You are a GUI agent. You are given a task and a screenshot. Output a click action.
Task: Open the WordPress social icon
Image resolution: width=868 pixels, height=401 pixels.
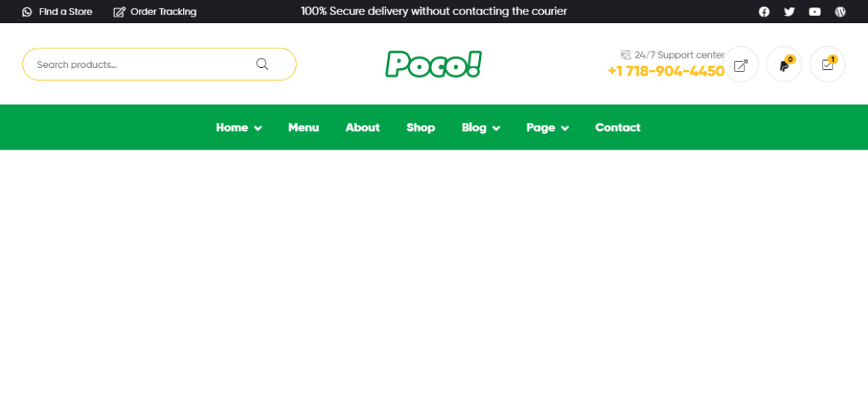(x=840, y=12)
